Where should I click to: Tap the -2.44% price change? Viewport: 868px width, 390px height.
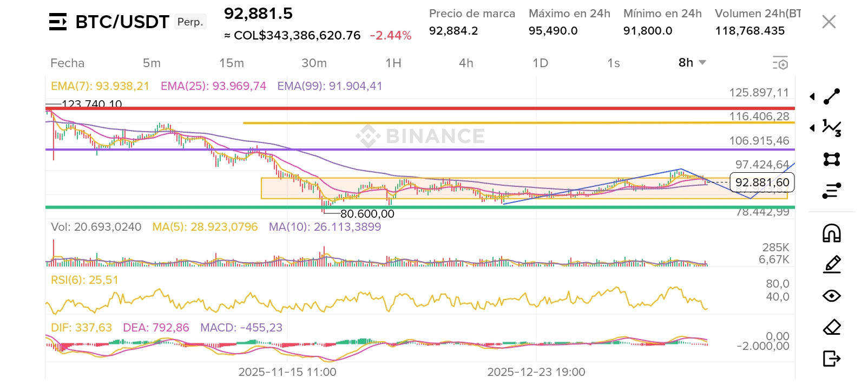pos(391,35)
